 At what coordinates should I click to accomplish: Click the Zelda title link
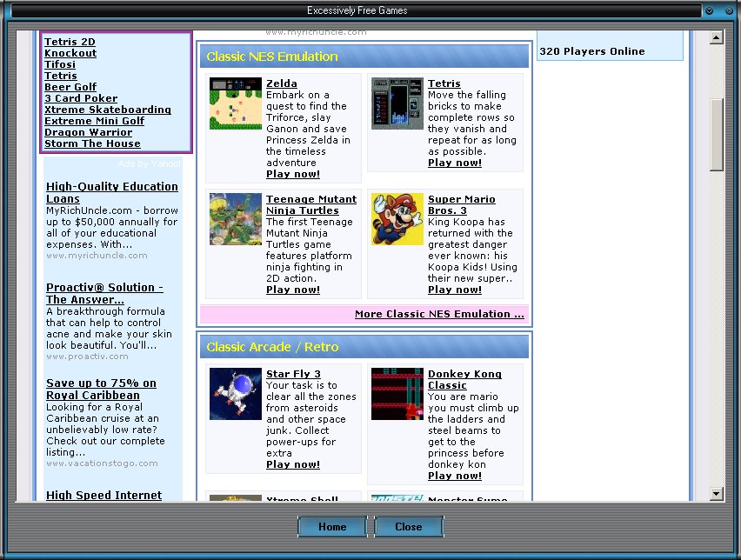[282, 83]
